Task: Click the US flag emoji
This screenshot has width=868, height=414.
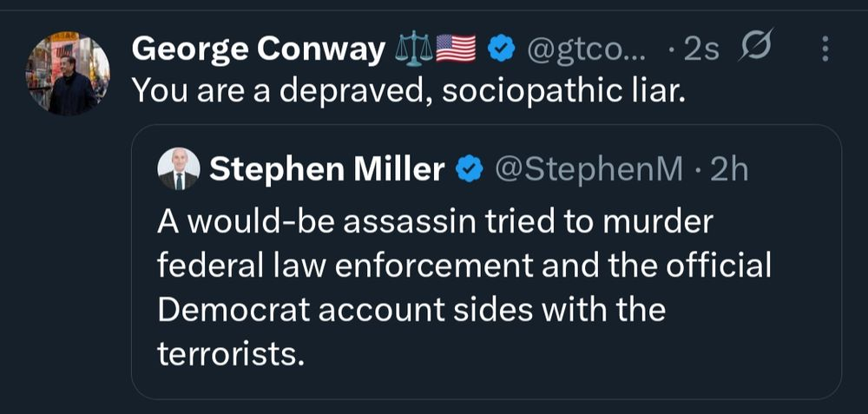Action: [x=456, y=50]
